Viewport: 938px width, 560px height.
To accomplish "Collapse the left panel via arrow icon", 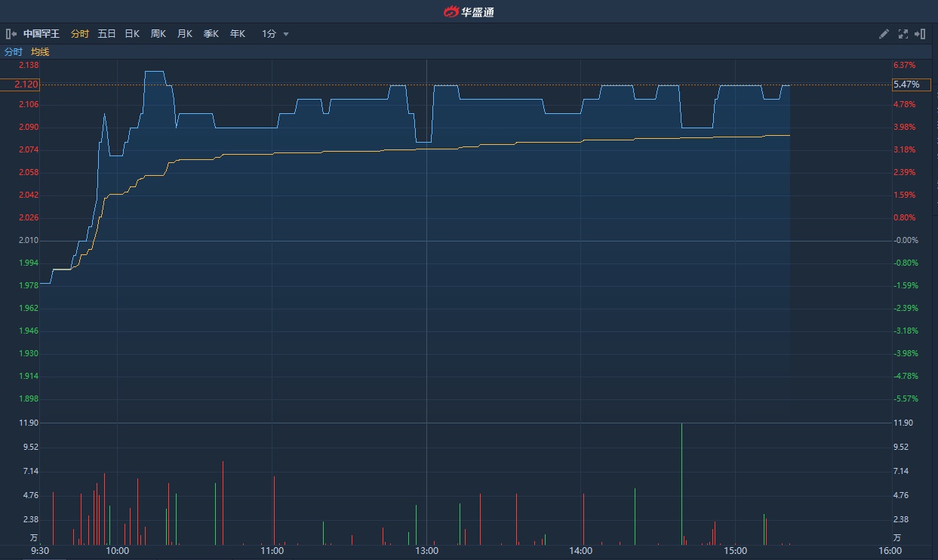I will pos(11,34).
